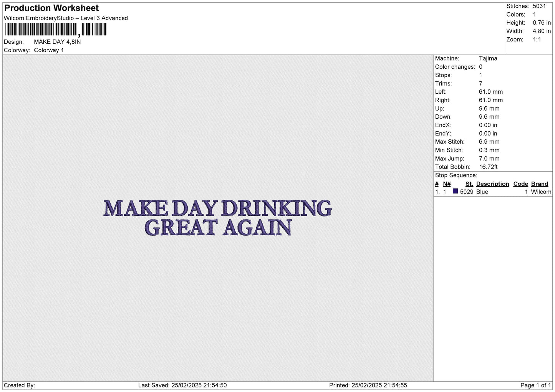Image resolution: width=555 pixels, height=392 pixels.
Task: Click the Zoom value 1:1
Action: coord(537,40)
